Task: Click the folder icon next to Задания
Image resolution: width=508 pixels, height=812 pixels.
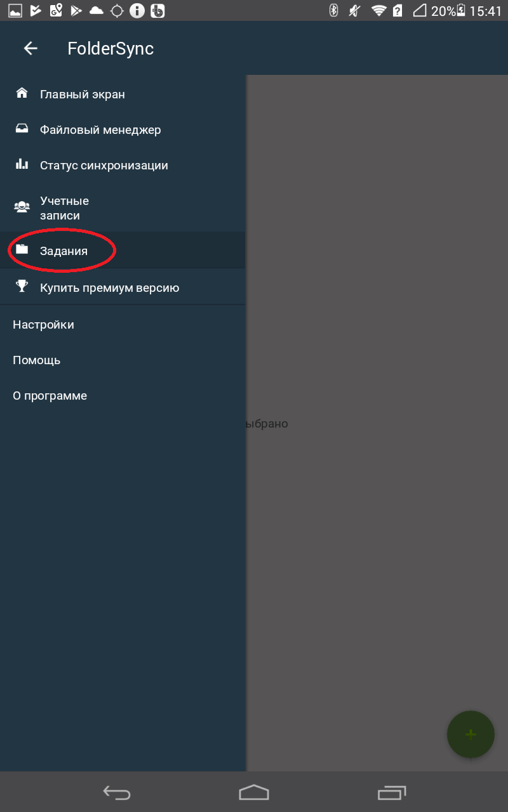Action: pyautogui.click(x=22, y=249)
